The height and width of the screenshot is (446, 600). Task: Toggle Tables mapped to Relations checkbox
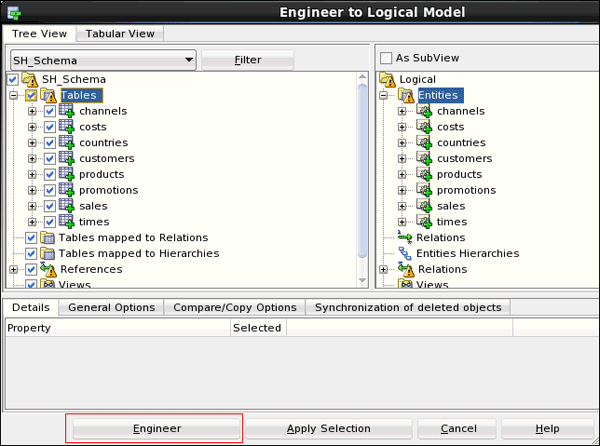pyautogui.click(x=31, y=238)
